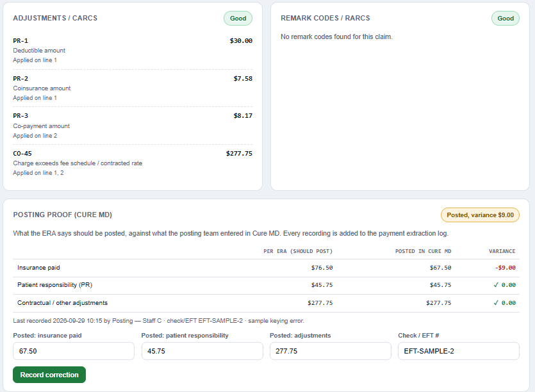The height and width of the screenshot is (392, 535).
Task: Click the Record correction button
Action: click(49, 375)
